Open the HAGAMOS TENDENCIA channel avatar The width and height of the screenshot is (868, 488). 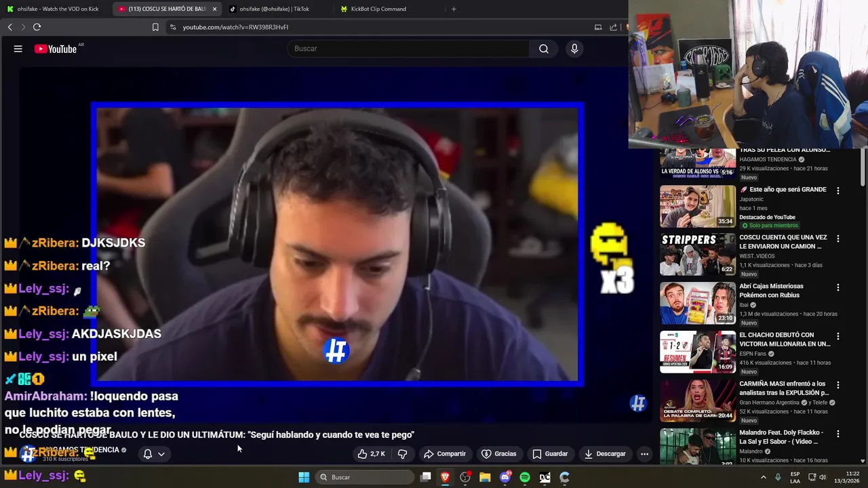(28, 453)
